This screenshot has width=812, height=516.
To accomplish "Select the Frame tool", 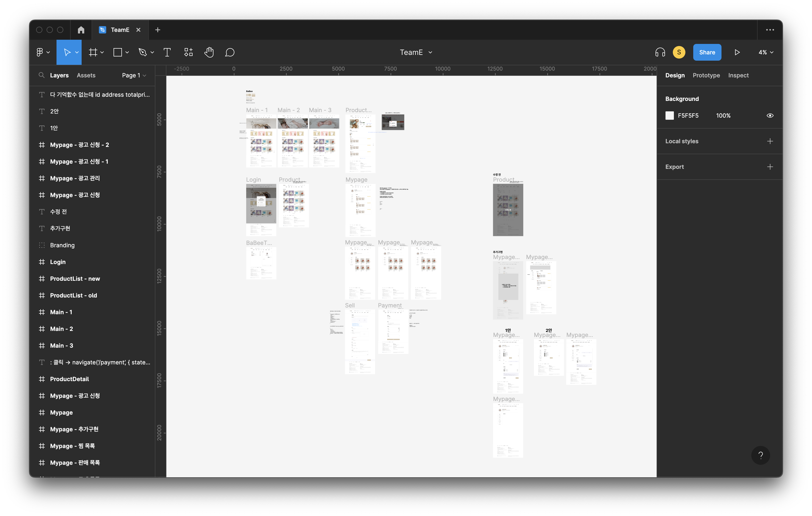I will tap(93, 52).
